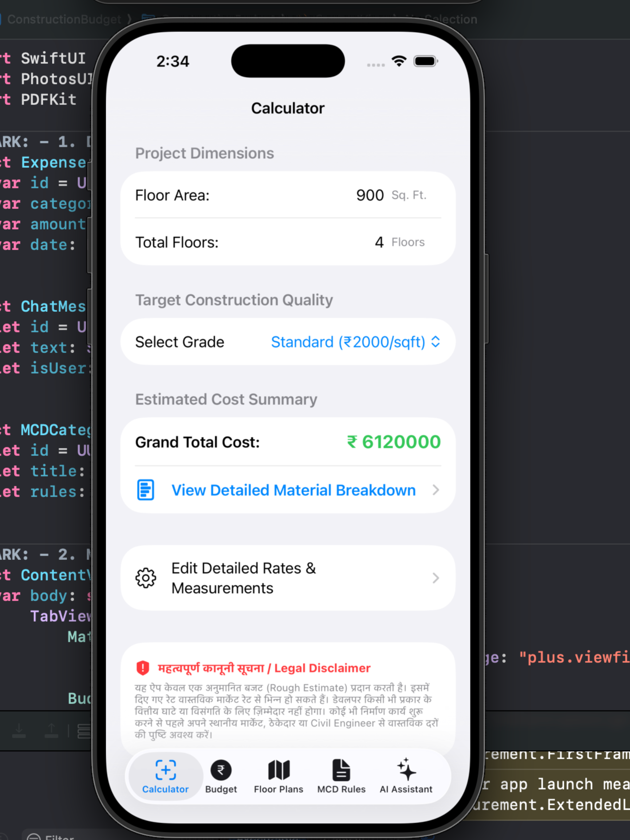Click the Legal Disclaimer heading
The height and width of the screenshot is (840, 630).
pyautogui.click(x=264, y=668)
